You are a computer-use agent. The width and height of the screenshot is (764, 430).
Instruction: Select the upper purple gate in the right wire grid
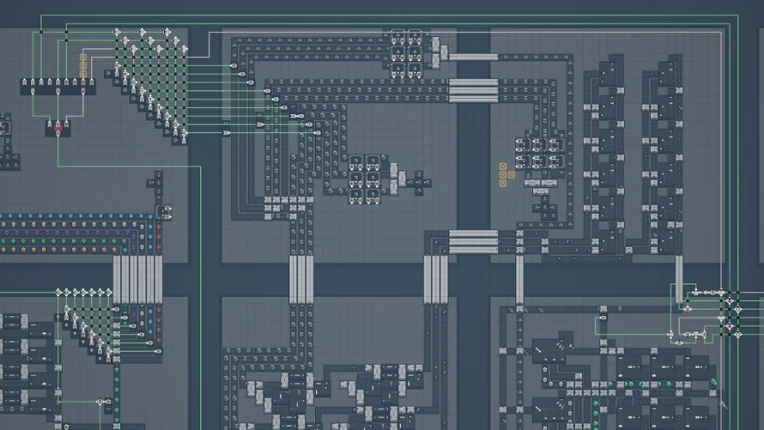tap(729, 301)
